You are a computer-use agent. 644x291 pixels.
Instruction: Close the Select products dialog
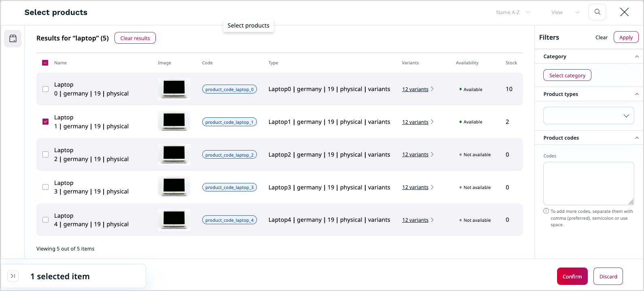(x=624, y=12)
